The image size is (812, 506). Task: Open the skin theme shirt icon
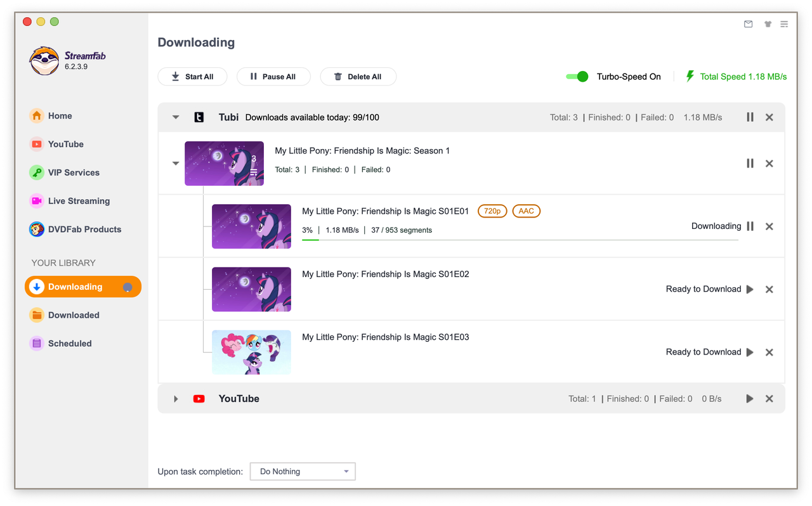pyautogui.click(x=768, y=24)
